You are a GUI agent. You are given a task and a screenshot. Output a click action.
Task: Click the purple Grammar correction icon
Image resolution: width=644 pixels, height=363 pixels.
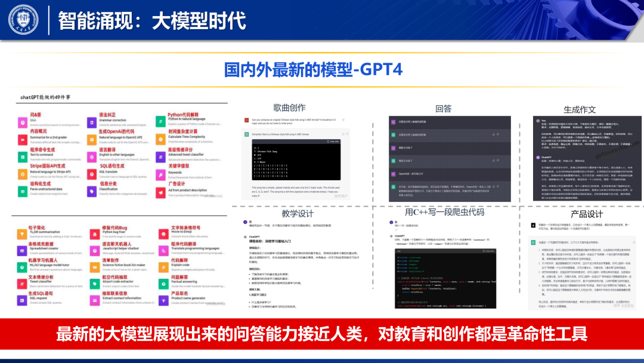coord(92,122)
